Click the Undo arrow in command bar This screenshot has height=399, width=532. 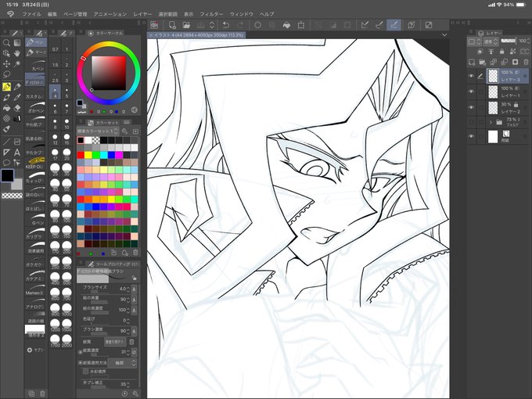point(225,25)
